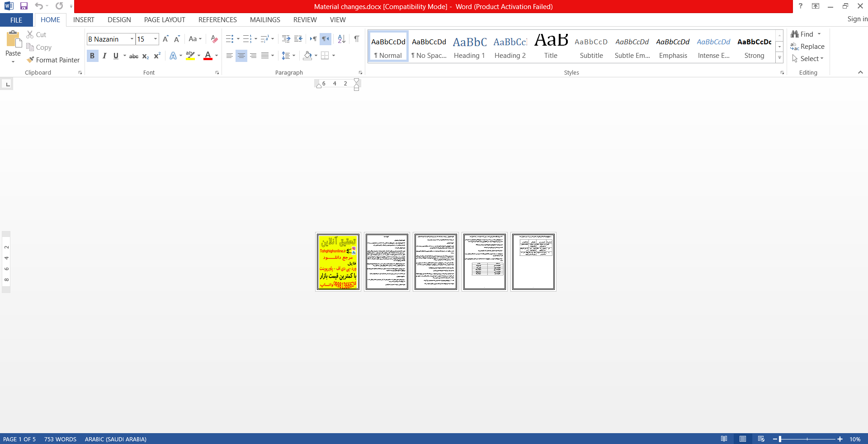This screenshot has width=868, height=444.
Task: Expand the Styles gallery More arrow
Action: [x=779, y=57]
